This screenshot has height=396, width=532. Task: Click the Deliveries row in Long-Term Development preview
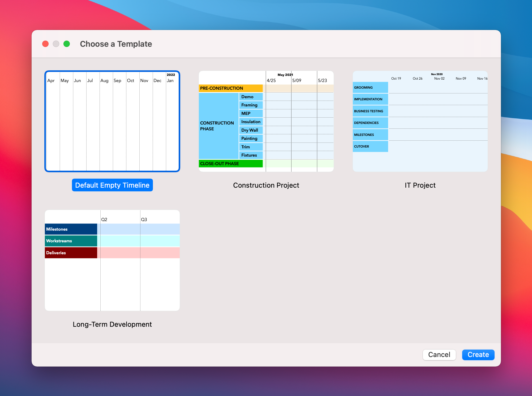coord(71,253)
